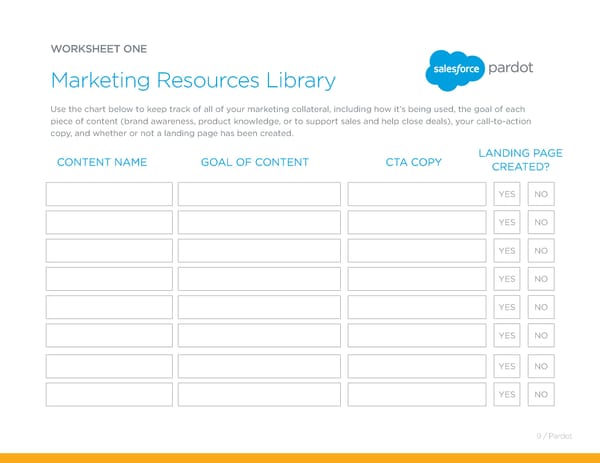600x463 pixels.
Task: Select YES in the last row
Action: (x=507, y=394)
